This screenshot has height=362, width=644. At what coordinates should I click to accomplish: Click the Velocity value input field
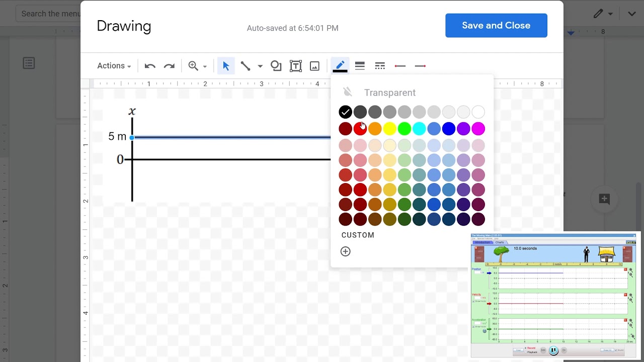pyautogui.click(x=478, y=298)
